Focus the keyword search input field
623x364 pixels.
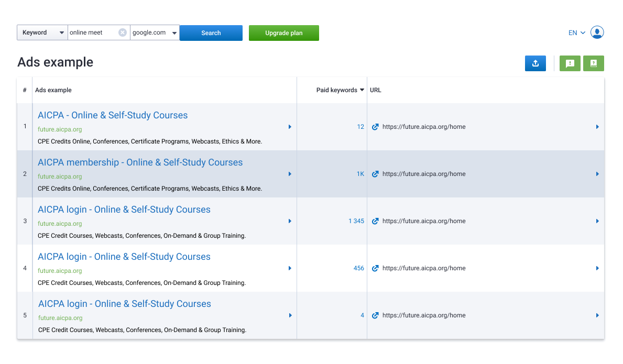pos(92,32)
